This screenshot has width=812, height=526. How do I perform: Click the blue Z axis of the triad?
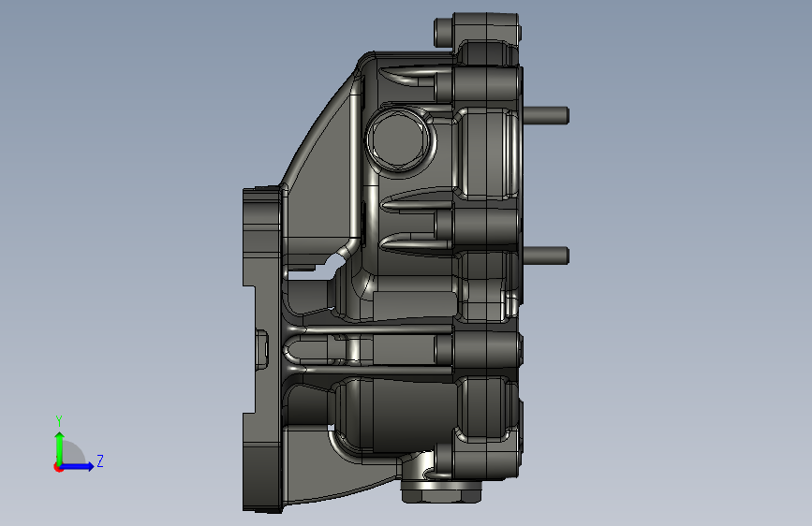click(78, 466)
